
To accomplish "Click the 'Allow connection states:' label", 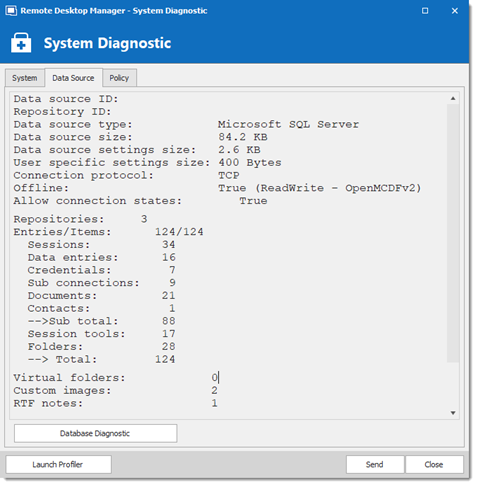I will tap(97, 201).
